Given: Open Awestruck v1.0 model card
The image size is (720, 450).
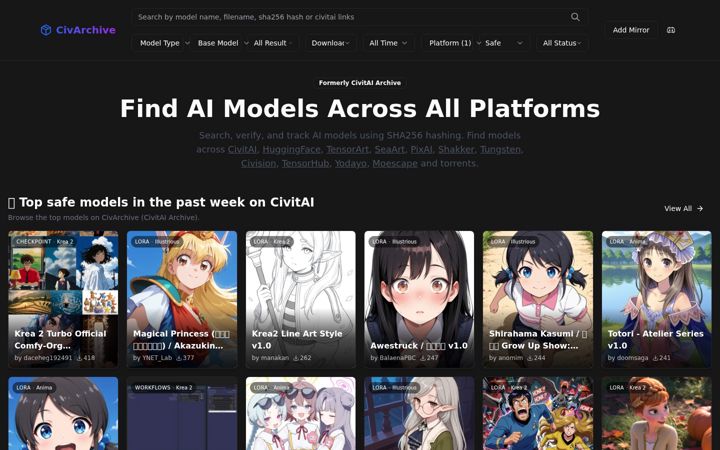Looking at the screenshot, I should [x=419, y=299].
